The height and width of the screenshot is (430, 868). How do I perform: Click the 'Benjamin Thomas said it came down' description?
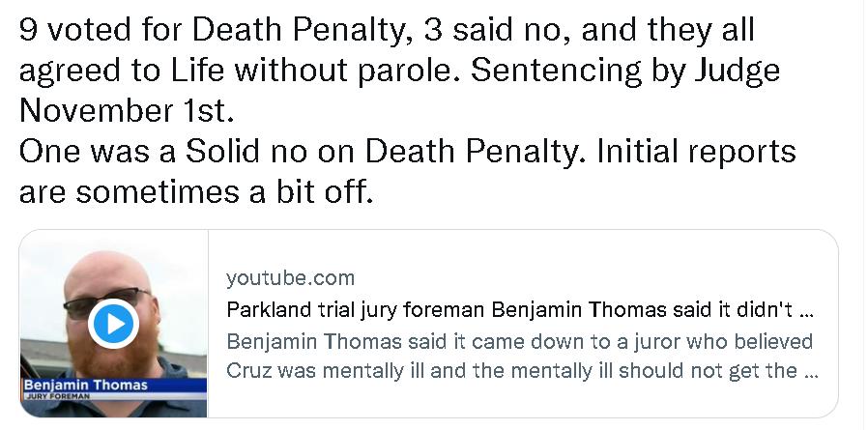click(x=519, y=341)
